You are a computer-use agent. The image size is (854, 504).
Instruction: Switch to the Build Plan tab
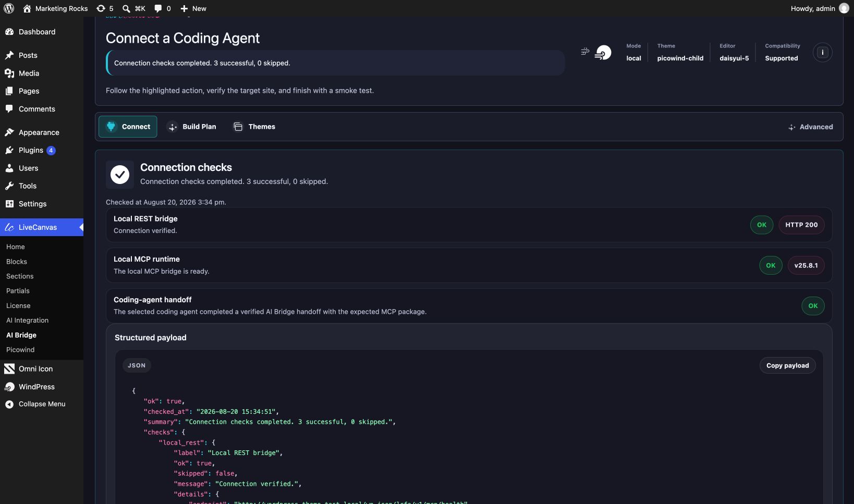(191, 127)
